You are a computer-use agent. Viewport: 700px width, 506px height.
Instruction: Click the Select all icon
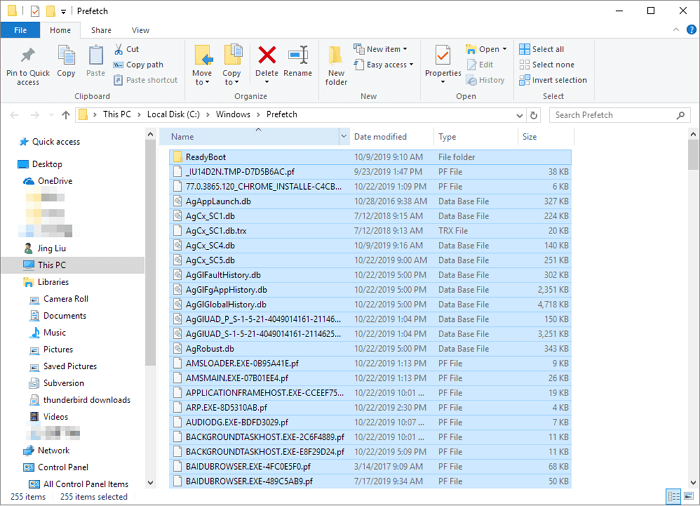[x=525, y=49]
